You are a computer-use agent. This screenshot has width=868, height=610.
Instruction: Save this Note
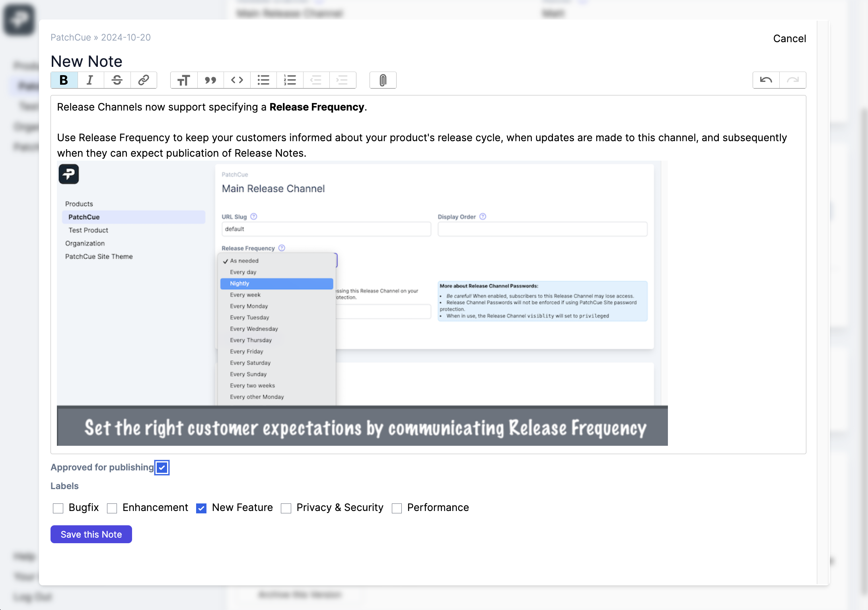tap(91, 534)
